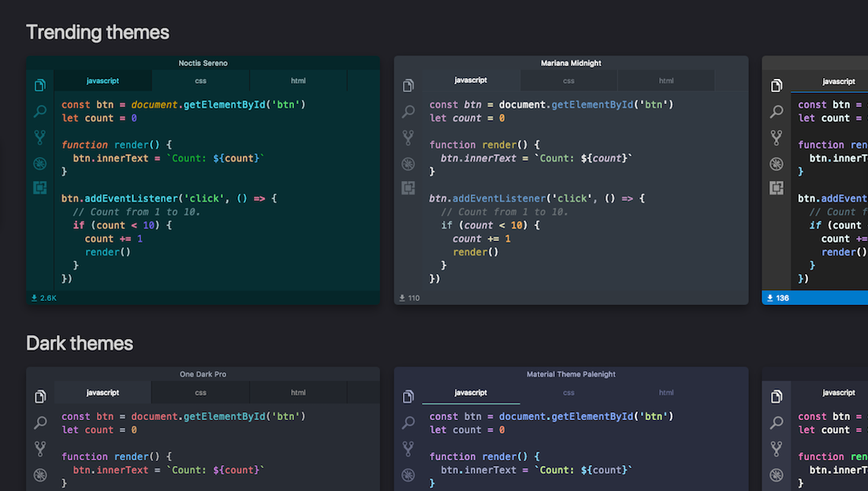Open the Material Theme Palenight title

pos(571,374)
